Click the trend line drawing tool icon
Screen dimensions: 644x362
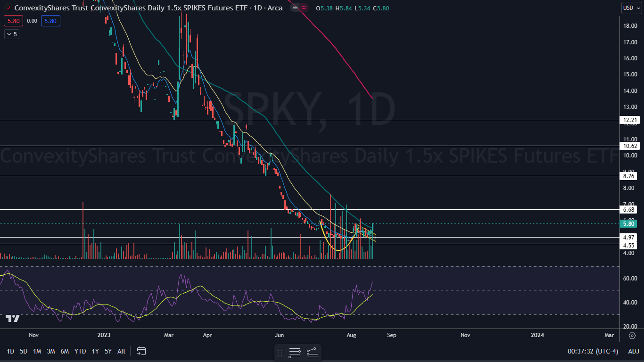click(312, 352)
